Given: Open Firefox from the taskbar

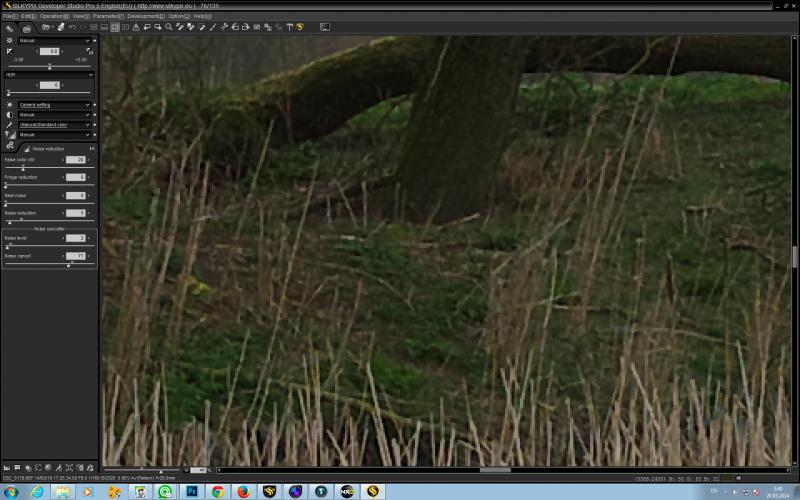Looking at the screenshot, I should point(244,491).
